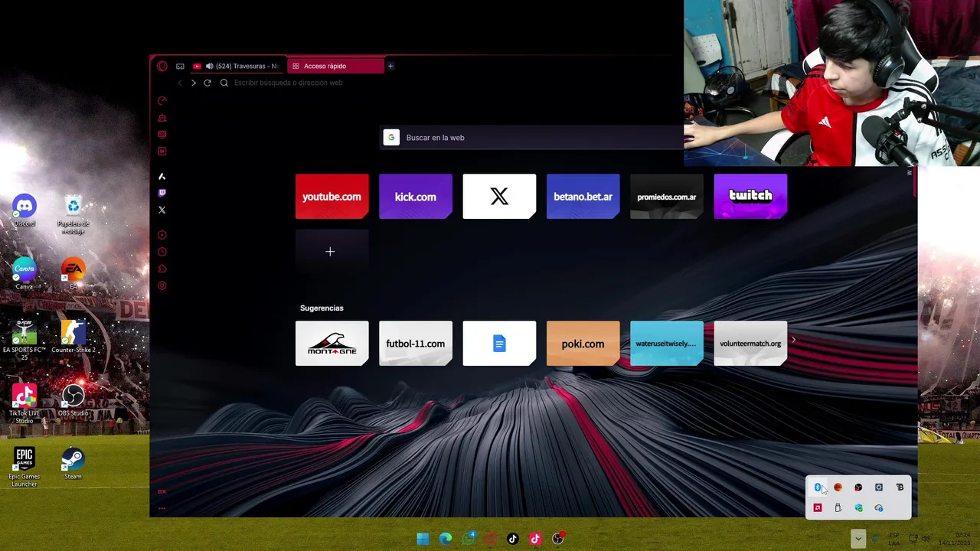Open the sidebar three-dots setup menu
Image resolution: width=980 pixels, height=551 pixels.
pyautogui.click(x=162, y=508)
